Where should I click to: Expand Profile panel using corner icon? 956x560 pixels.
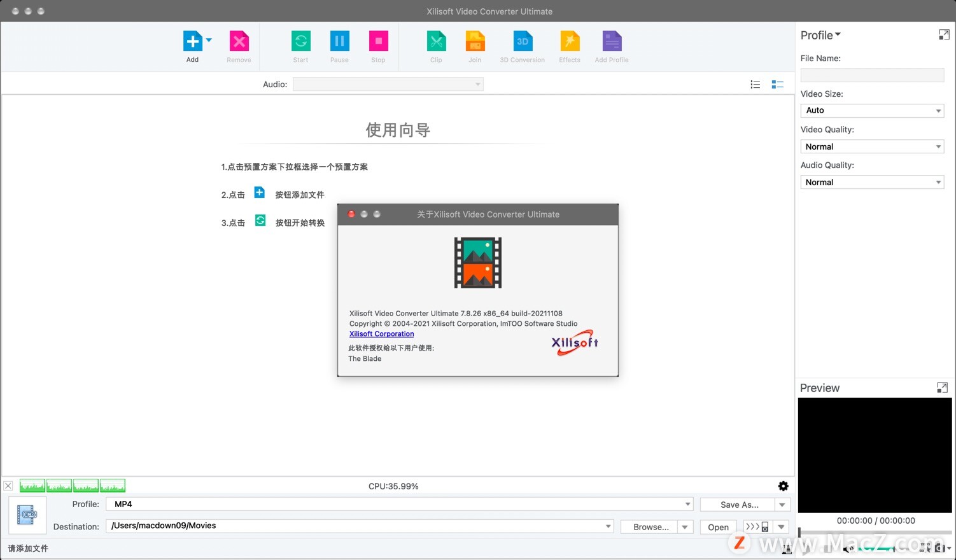[944, 35]
